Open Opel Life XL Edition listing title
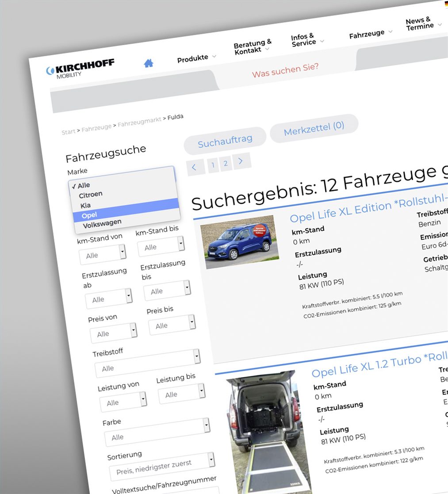448x494 pixels. 368,207
